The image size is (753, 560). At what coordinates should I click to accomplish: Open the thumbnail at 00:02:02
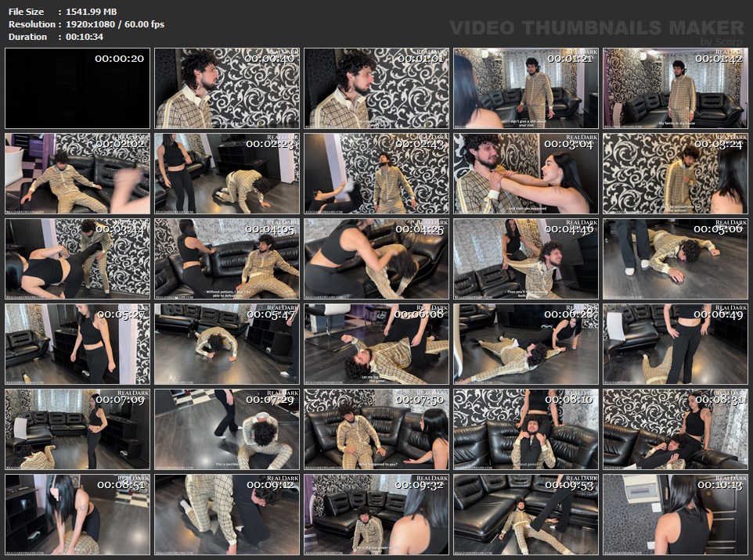pos(77,174)
